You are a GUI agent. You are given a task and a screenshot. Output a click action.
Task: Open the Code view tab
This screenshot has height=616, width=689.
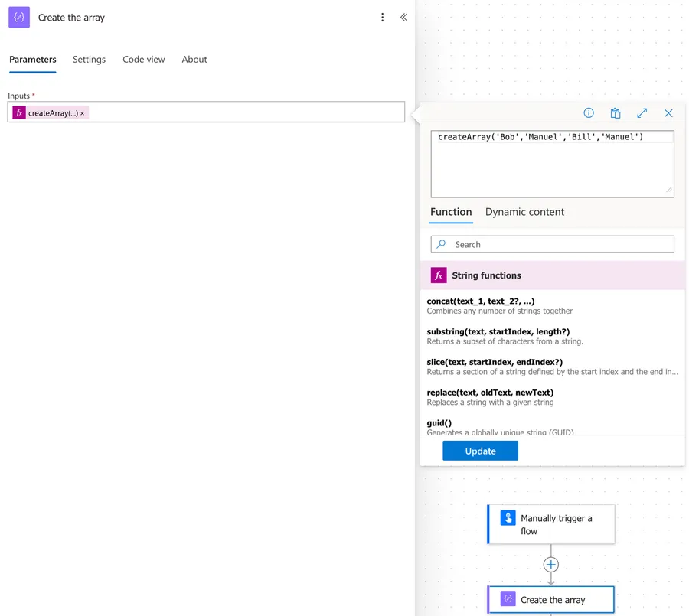tap(143, 60)
